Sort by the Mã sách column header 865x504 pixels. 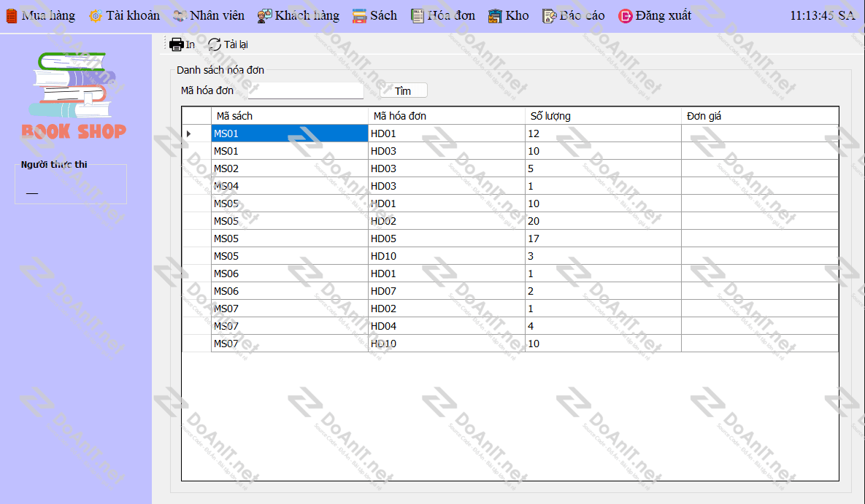[x=290, y=116]
